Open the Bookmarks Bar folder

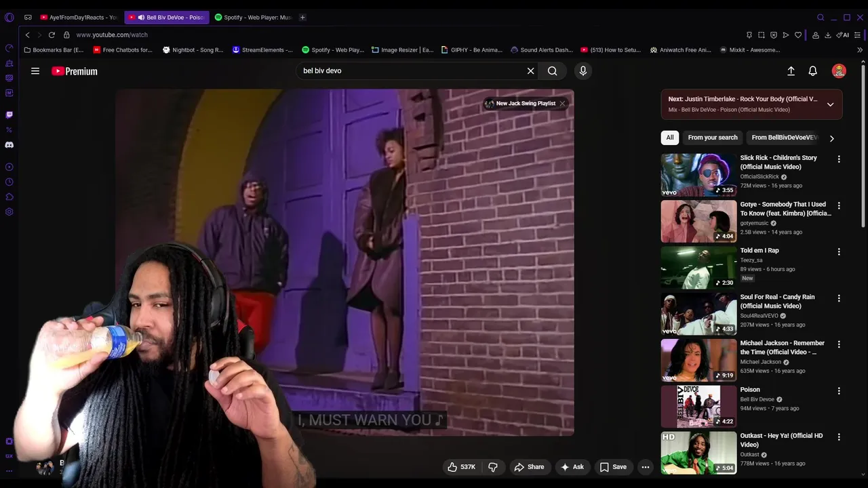[x=54, y=50]
